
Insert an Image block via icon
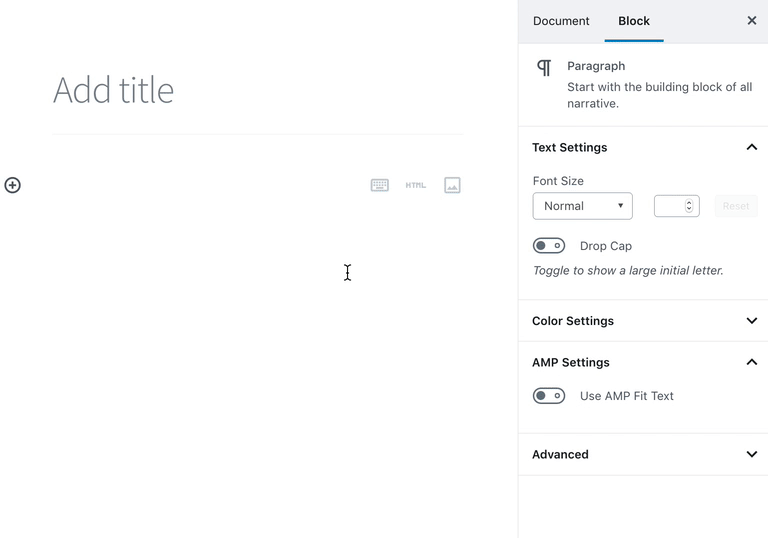click(452, 185)
